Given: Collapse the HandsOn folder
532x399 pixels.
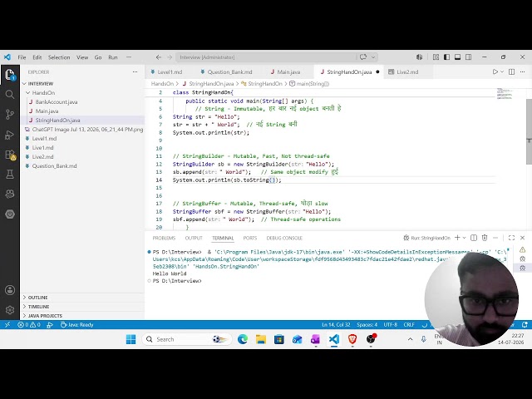Looking at the screenshot, I should (x=43, y=92).
